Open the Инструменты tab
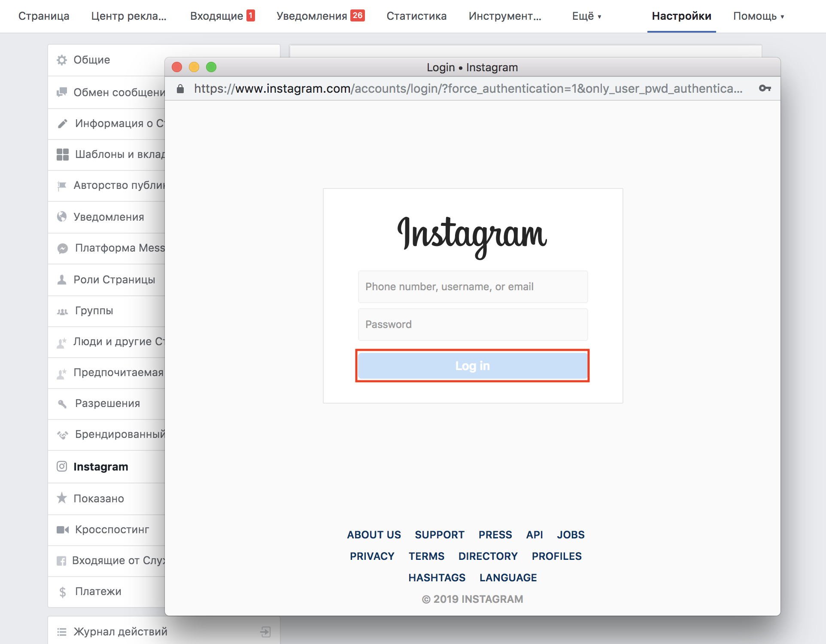Viewport: 826px width, 644px height. [x=505, y=16]
